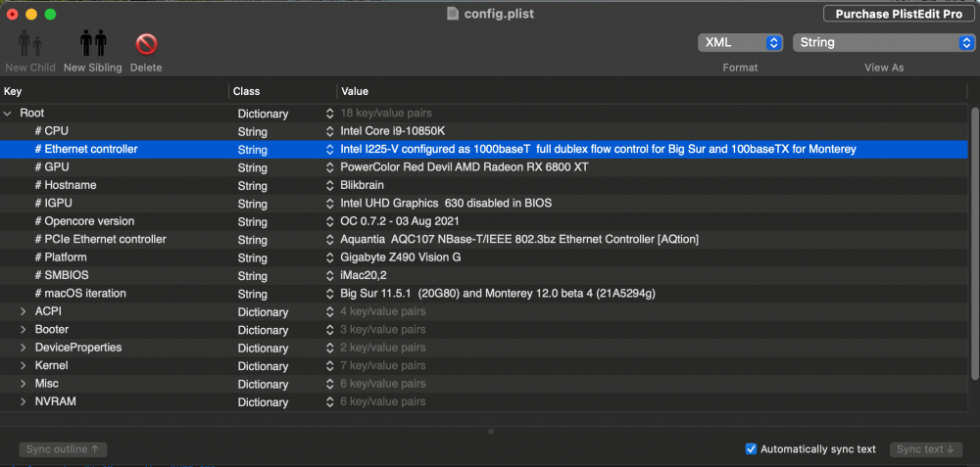Open class stepper for # Ethernet controller row
The image size is (980, 467).
coord(330,150)
